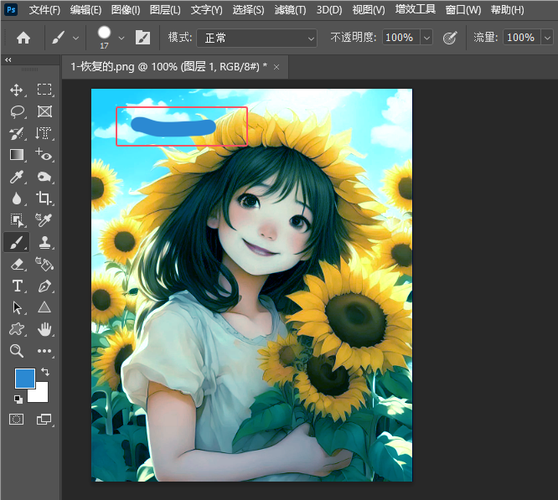Image resolution: width=558 pixels, height=500 pixels.
Task: Select the Zoom magnifier tool
Action: pyautogui.click(x=16, y=351)
